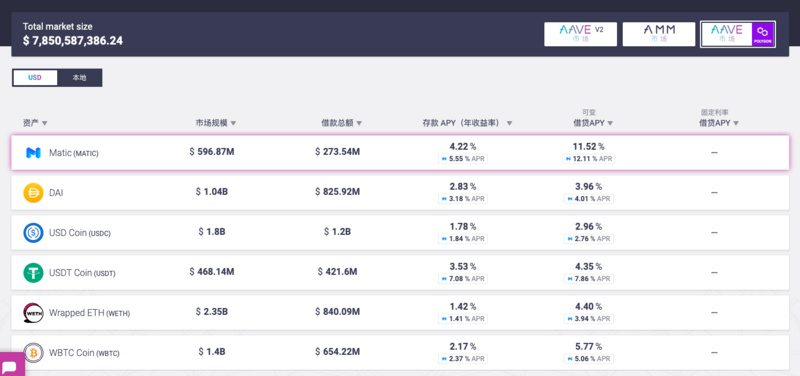Click the USDT Tether icon
Viewport: 800px width, 376px height.
click(33, 273)
